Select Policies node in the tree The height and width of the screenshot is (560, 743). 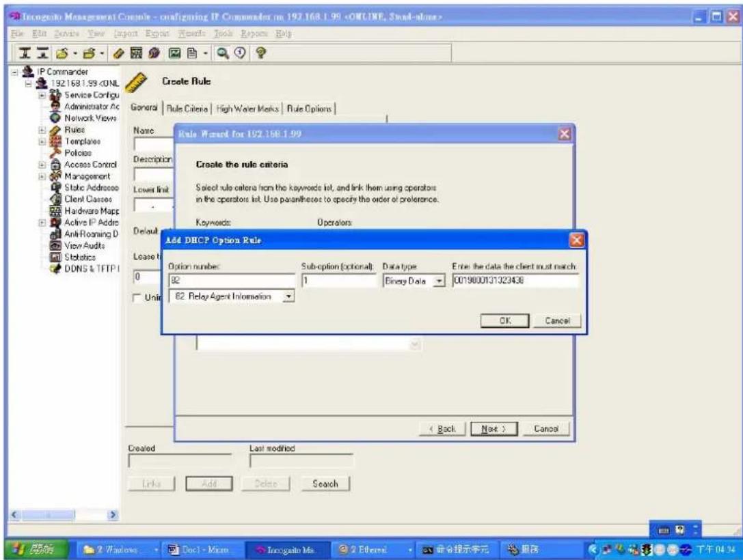(x=78, y=153)
